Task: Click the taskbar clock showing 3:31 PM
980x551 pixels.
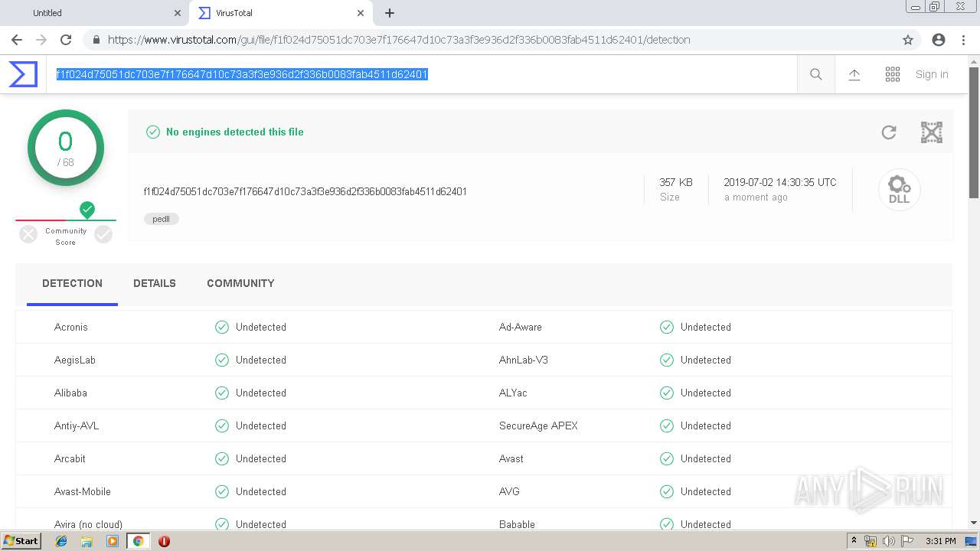Action: coord(940,541)
